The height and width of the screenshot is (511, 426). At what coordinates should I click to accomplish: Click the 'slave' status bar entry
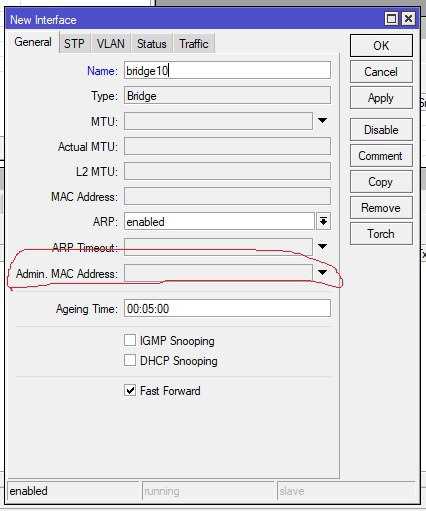coord(345,491)
